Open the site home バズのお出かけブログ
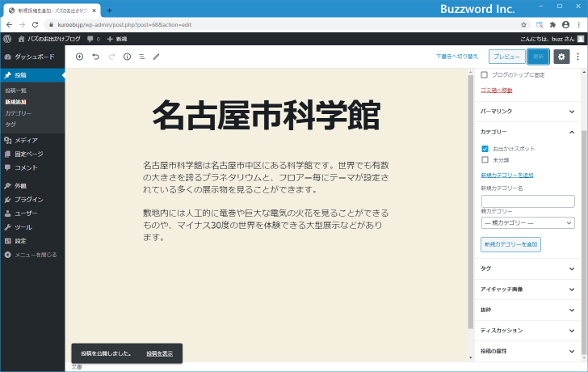The image size is (588, 372). tap(49, 39)
